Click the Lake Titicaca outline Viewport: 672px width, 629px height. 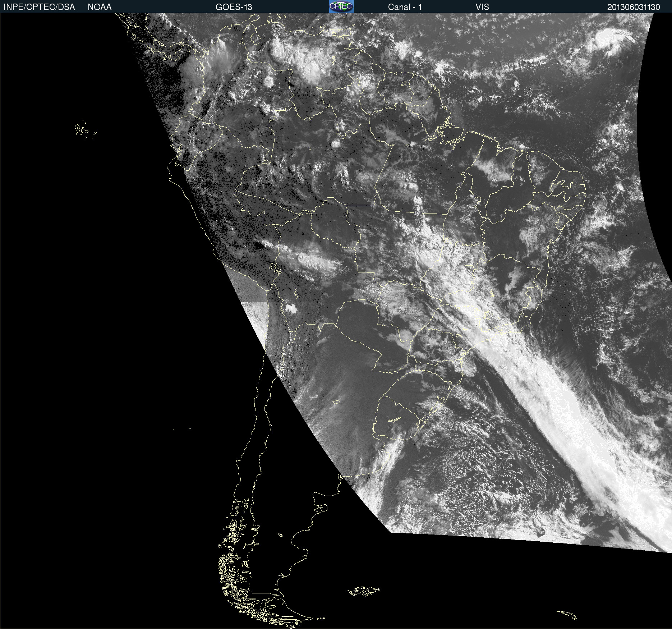275,268
